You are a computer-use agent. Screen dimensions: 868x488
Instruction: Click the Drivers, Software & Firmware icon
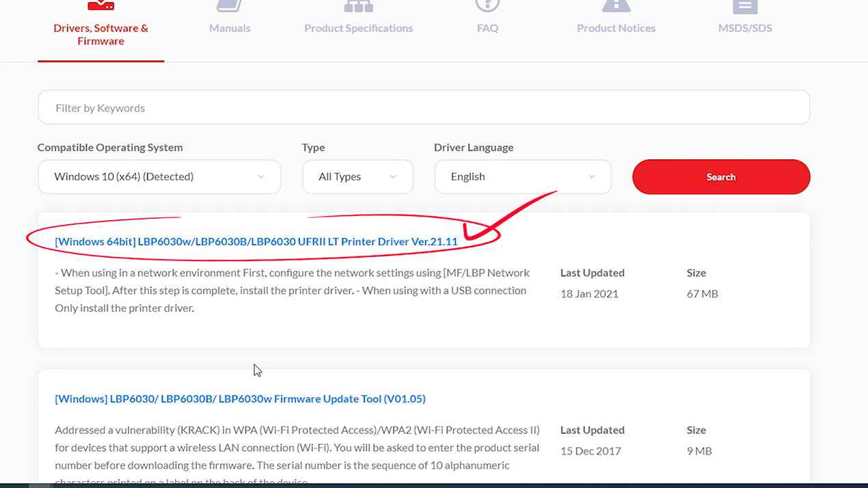tap(100, 5)
